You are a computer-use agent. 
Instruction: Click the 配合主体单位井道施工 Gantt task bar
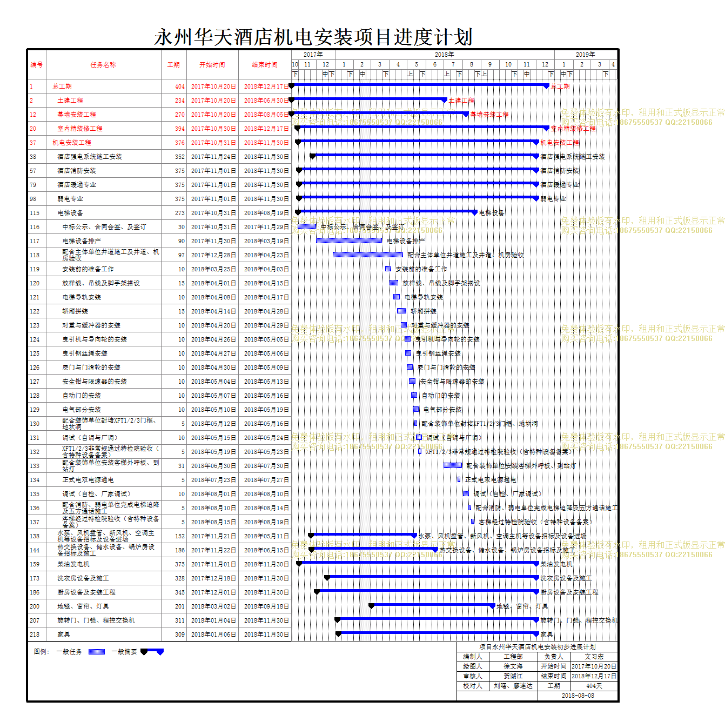[x=368, y=255]
